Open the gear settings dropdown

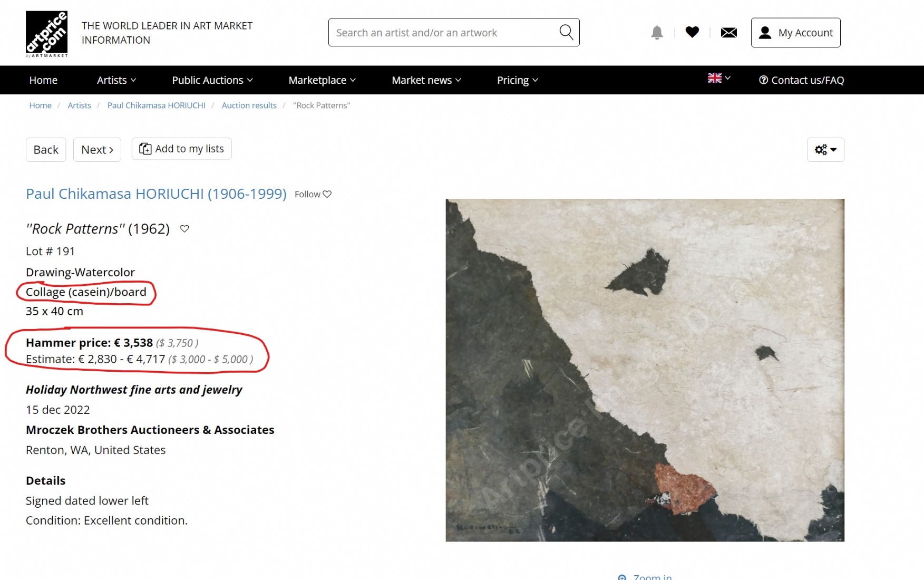pos(825,150)
